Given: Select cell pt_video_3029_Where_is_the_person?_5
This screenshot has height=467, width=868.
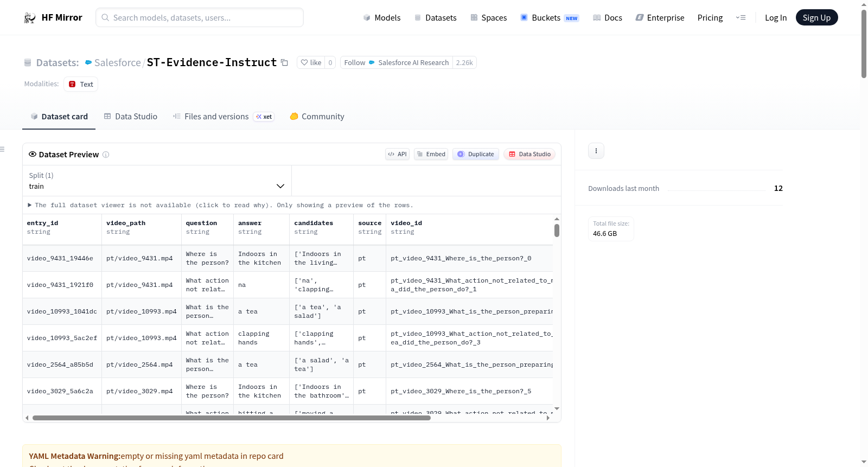Looking at the screenshot, I should (469, 392).
